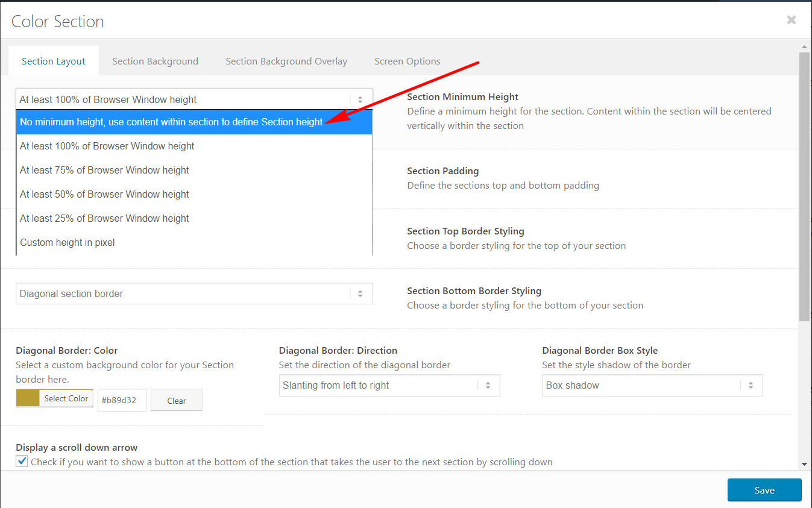This screenshot has width=812, height=508.
Task: Click the #b89d32 hex color field
Action: pos(122,400)
